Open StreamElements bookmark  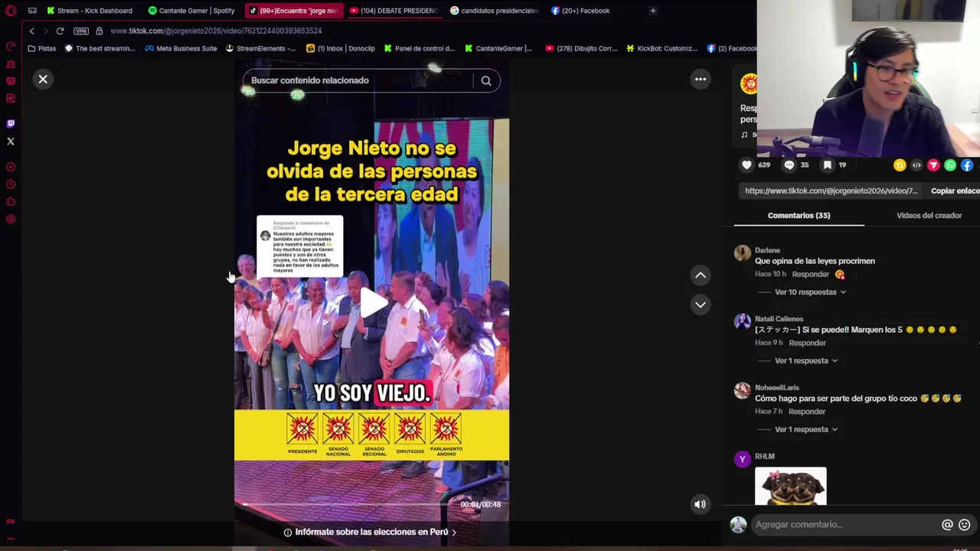260,48
